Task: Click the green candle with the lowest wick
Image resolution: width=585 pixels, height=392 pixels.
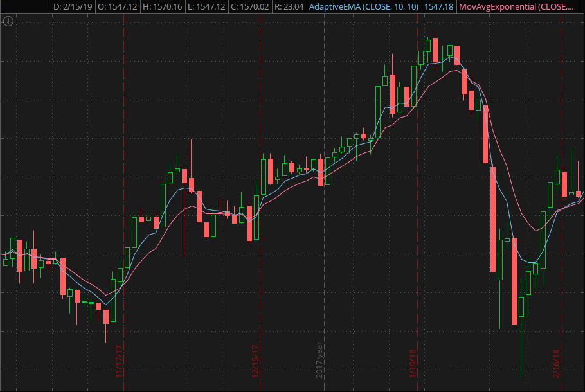Action: point(521,307)
